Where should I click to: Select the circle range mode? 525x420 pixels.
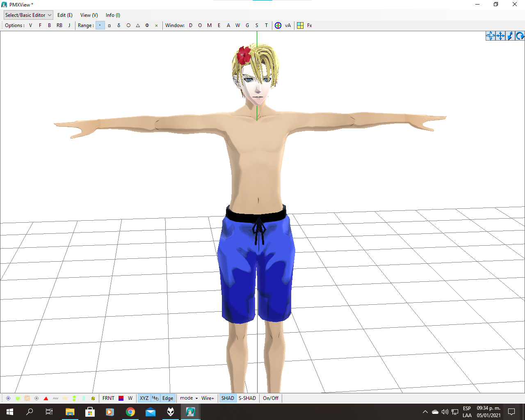(128, 25)
